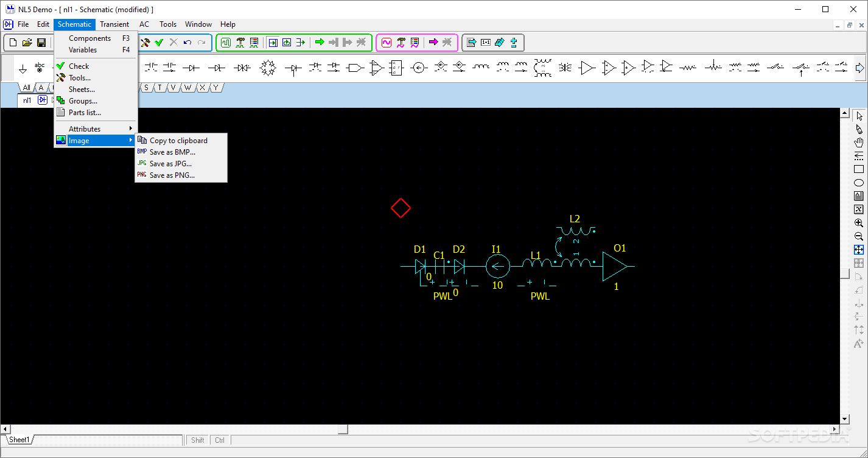Select the single inductor component
The image size is (868, 458).
[x=481, y=68]
